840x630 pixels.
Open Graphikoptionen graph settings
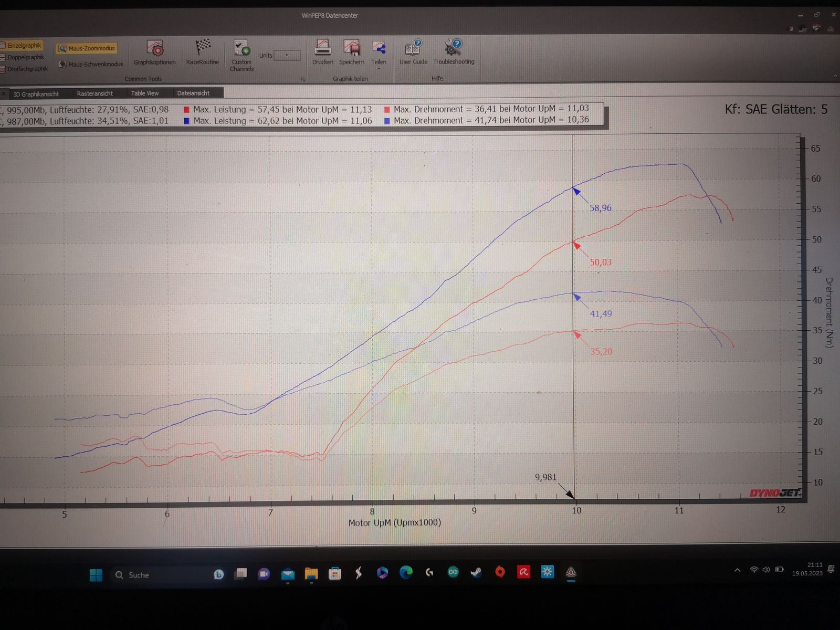click(154, 52)
